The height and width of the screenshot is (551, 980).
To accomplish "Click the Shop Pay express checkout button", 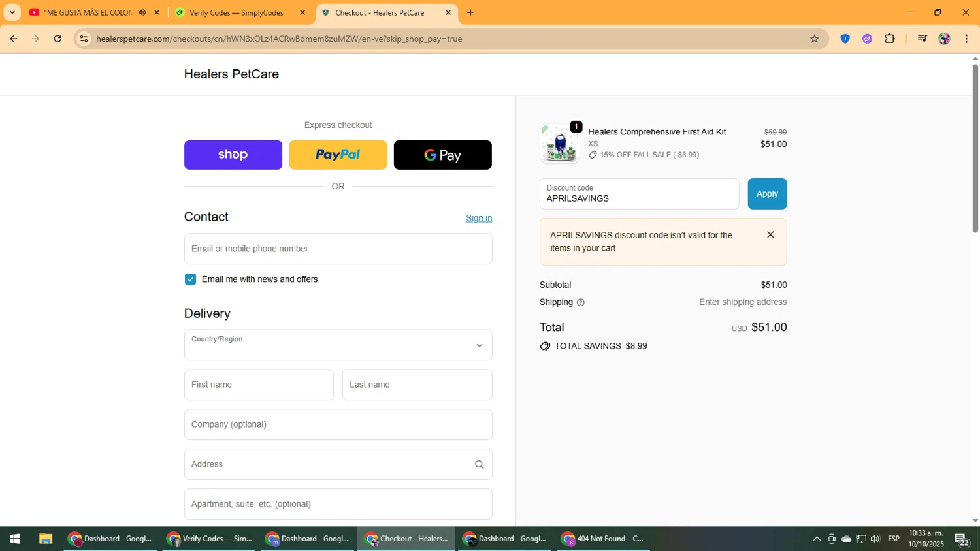I will 233,155.
